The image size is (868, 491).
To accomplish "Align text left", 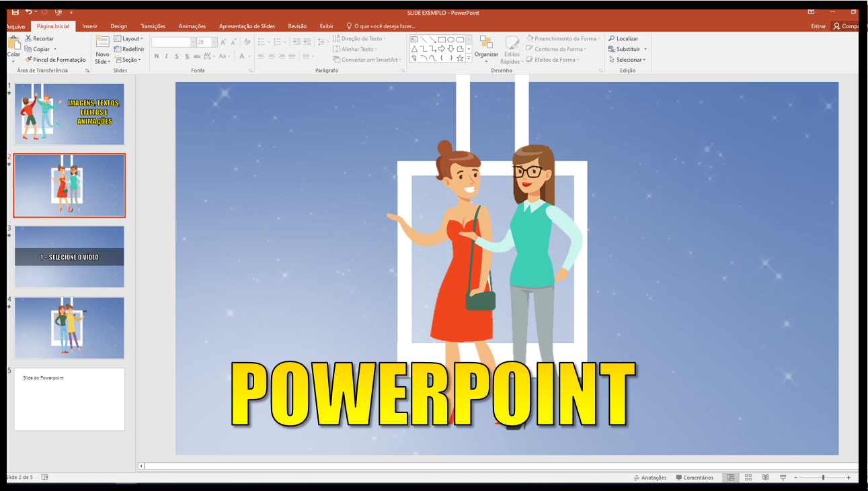I will [x=262, y=56].
